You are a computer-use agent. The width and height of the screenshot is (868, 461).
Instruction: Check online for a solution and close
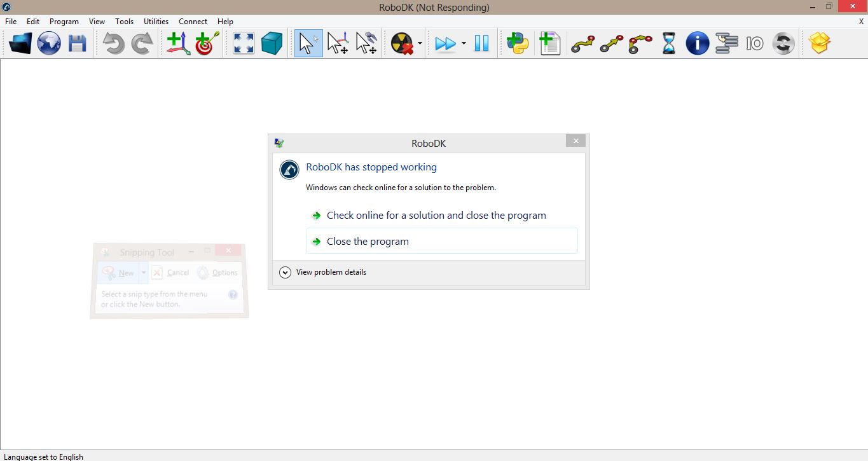coord(436,216)
